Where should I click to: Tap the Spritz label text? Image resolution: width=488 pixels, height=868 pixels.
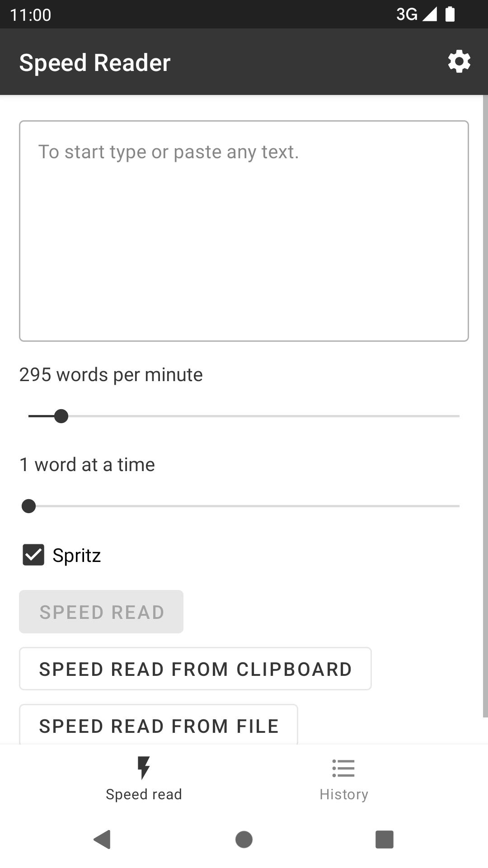click(77, 556)
